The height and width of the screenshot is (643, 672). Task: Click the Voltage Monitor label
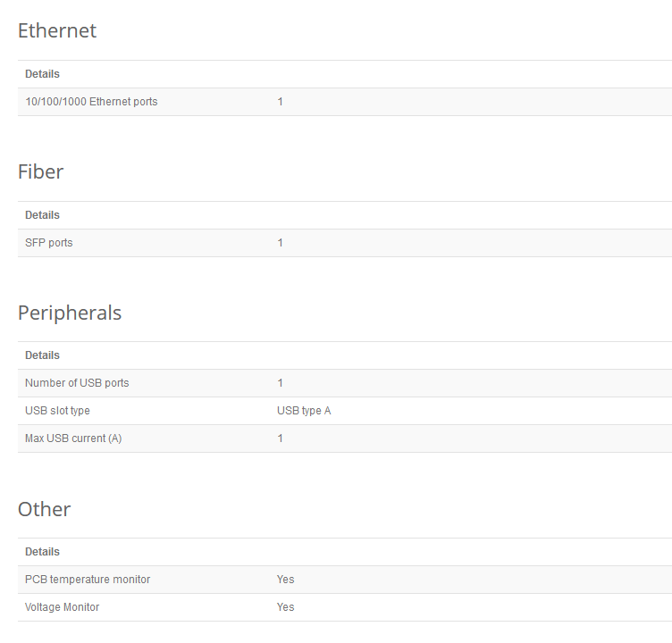click(63, 607)
